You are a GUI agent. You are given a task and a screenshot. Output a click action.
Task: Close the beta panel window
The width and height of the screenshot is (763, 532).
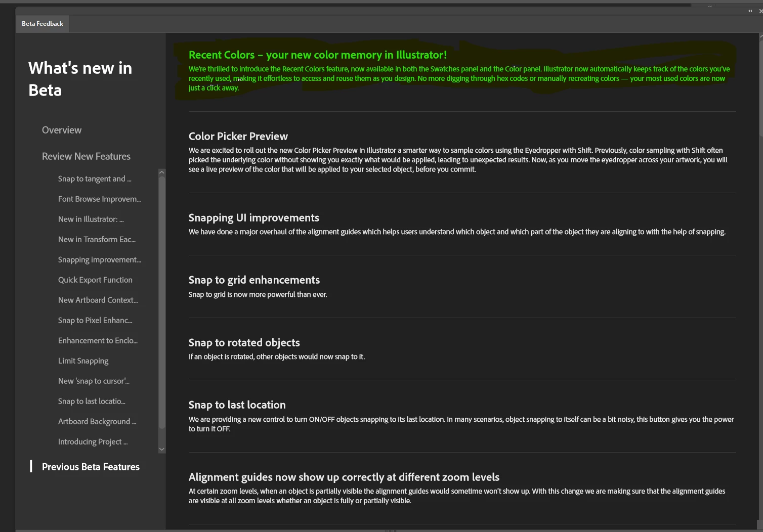click(760, 11)
